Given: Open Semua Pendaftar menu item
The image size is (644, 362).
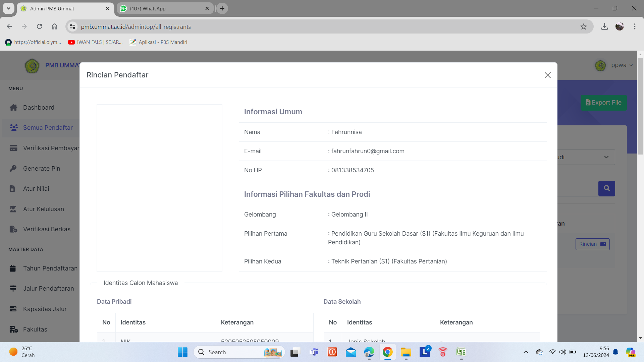Looking at the screenshot, I should pyautogui.click(x=48, y=128).
